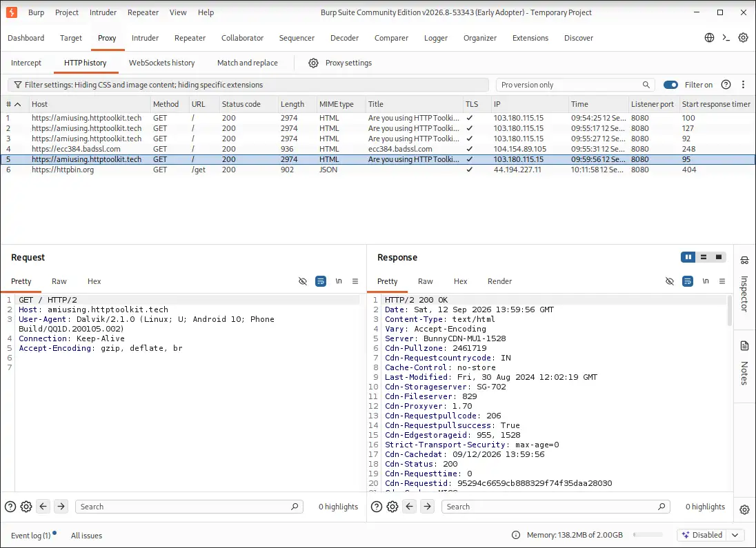Viewport: 756px width, 548px height.
Task: Open the globe browser icon in toolbar
Action: 709,38
